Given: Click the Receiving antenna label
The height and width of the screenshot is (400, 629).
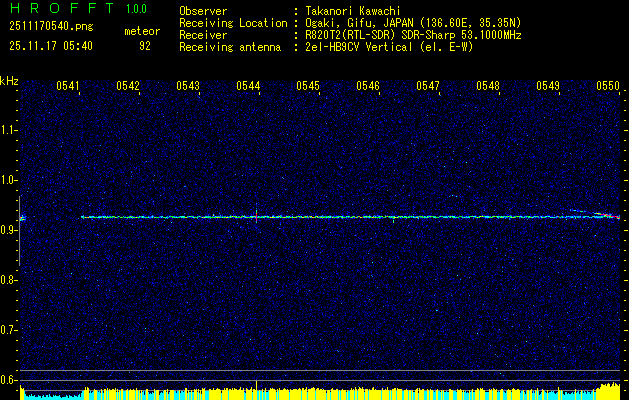Looking at the screenshot, I should click(230, 47).
